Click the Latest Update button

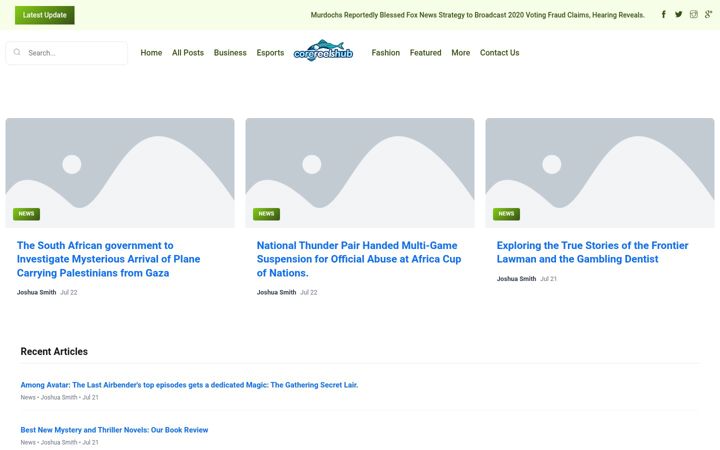[45, 15]
